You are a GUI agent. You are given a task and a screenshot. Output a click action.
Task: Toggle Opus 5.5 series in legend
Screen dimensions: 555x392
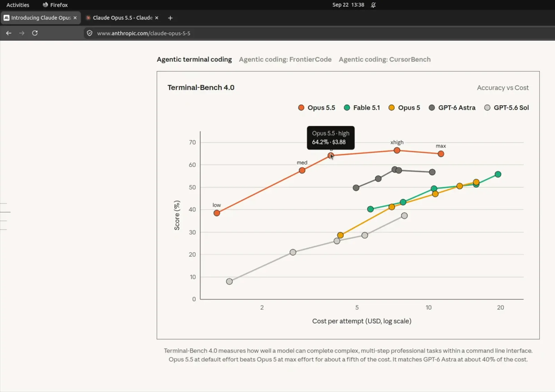(317, 108)
